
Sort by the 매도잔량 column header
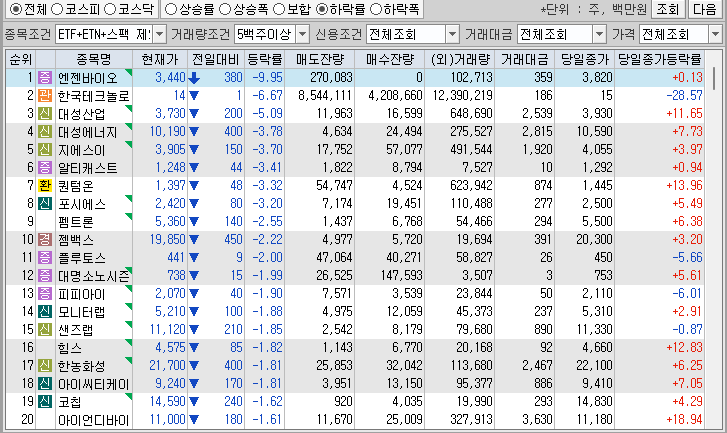point(320,59)
